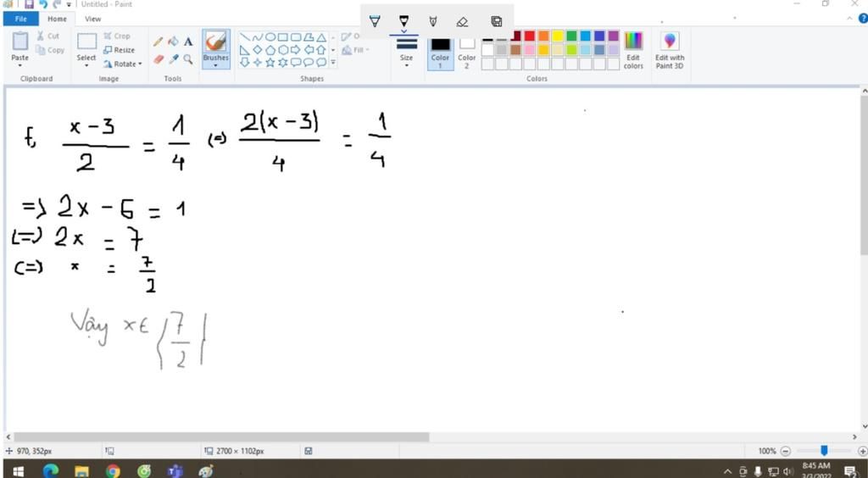This screenshot has width=868, height=478.
Task: Expand the Rotate dropdown
Action: [x=140, y=64]
